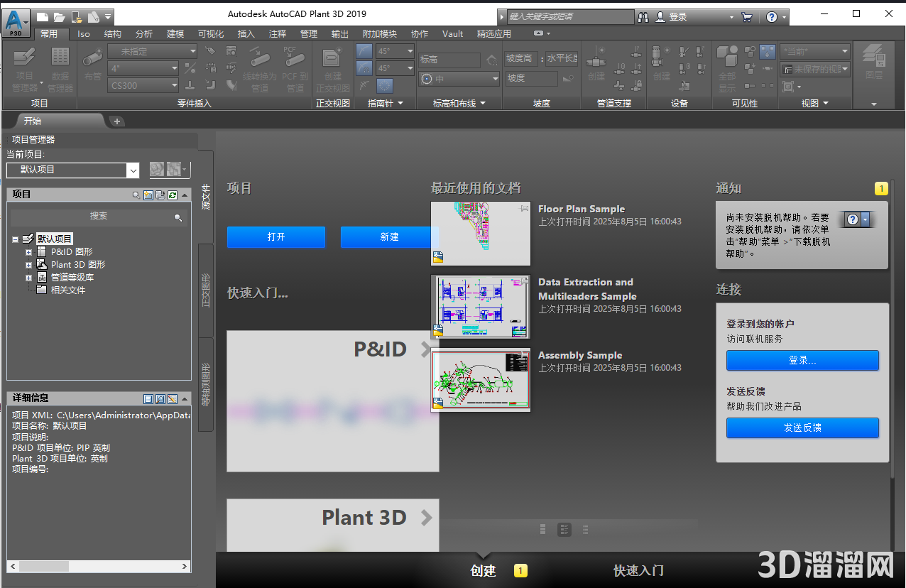The image size is (906, 588).
Task: Click the 打开 button under 项目
Action: point(275,237)
